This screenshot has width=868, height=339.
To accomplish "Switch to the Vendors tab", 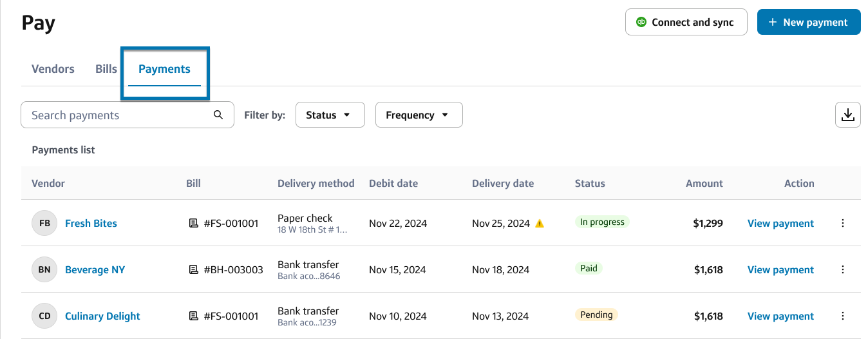I will tap(53, 69).
